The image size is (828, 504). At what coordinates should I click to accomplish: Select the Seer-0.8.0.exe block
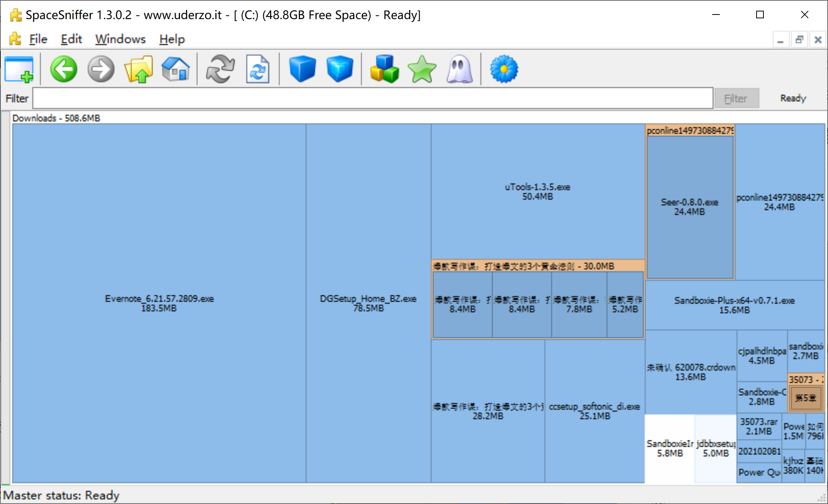(690, 207)
